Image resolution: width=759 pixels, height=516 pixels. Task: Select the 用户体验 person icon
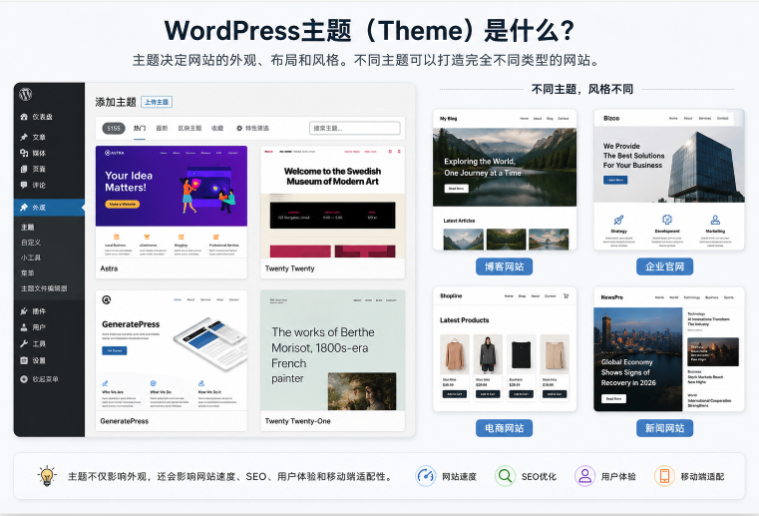click(x=585, y=476)
